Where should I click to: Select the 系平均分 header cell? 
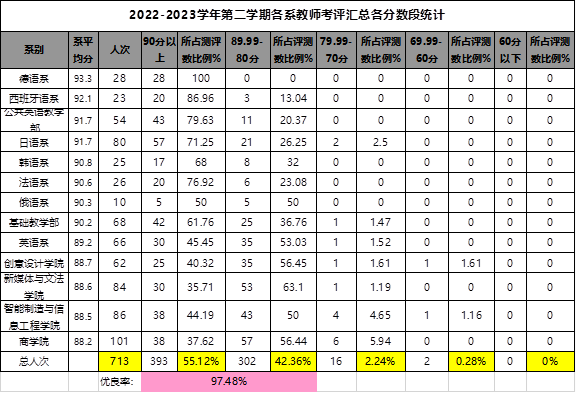pos(83,50)
